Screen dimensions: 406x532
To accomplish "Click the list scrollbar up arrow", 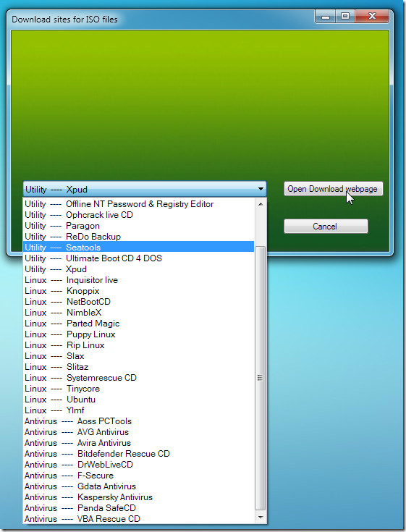I will (x=260, y=204).
